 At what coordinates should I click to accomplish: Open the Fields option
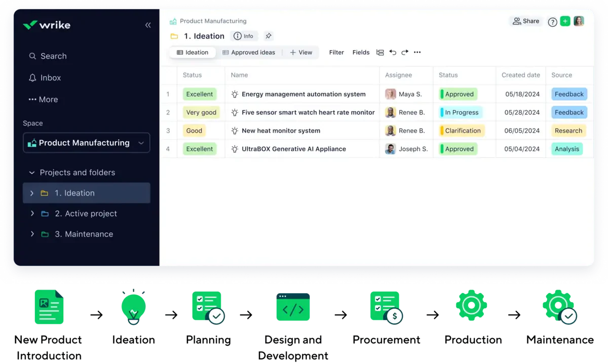361,52
